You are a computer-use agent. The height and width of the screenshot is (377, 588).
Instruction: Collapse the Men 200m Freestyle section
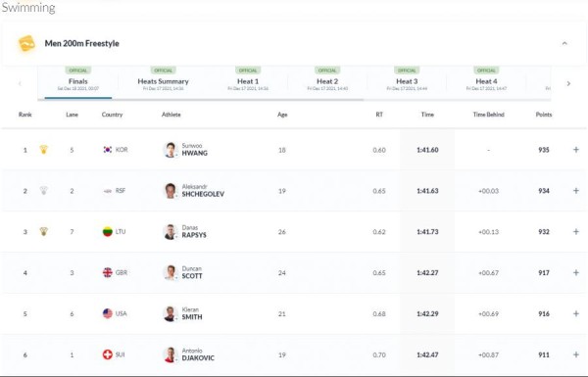564,43
